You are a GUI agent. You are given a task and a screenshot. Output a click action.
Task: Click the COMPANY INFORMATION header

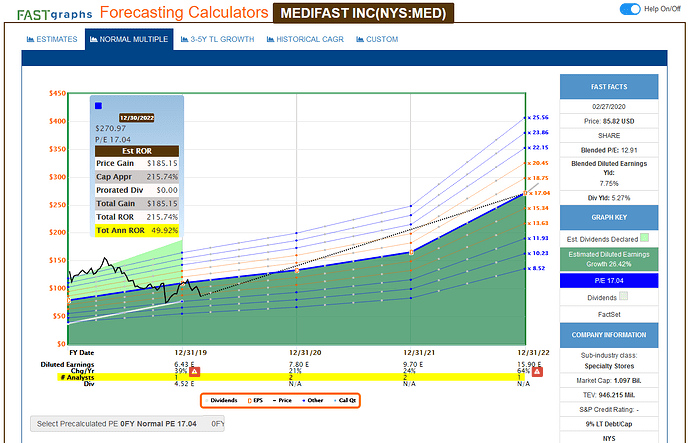609,335
